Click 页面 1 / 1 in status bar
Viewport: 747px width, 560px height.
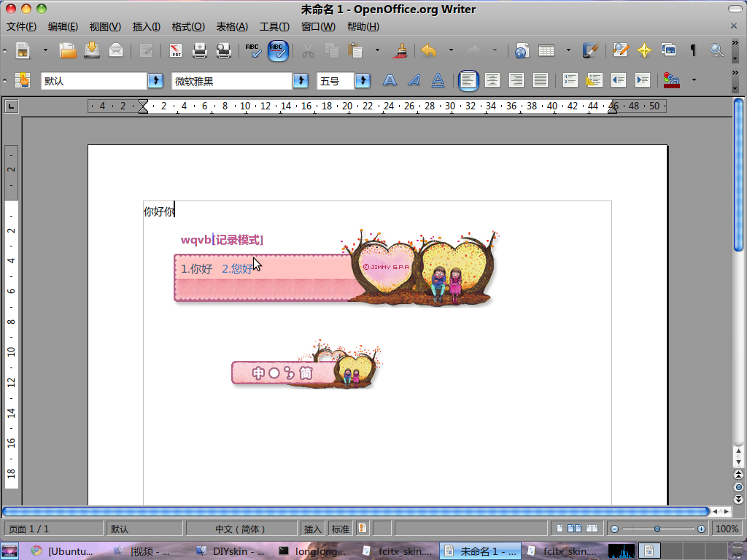(53, 529)
